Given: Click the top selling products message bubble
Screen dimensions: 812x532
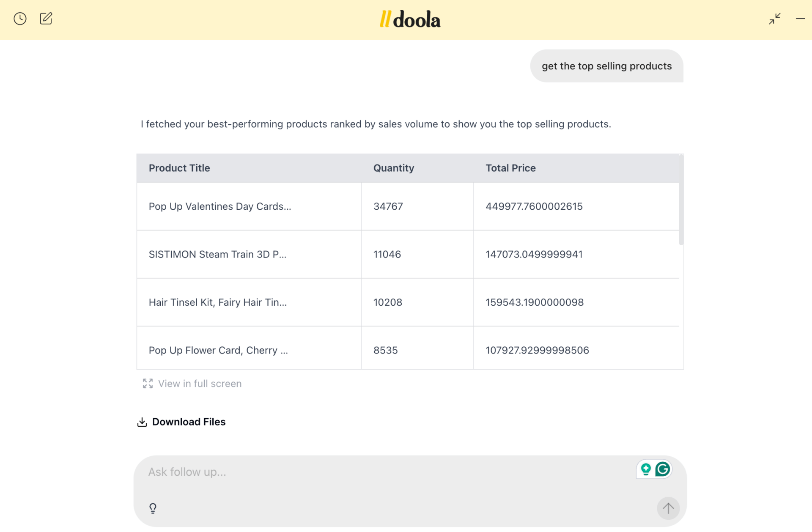Looking at the screenshot, I should [606, 66].
